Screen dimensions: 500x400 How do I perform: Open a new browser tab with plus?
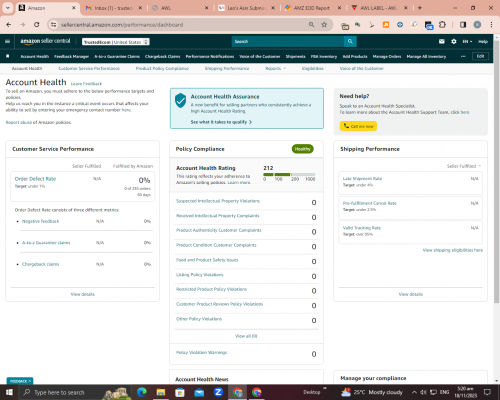[x=420, y=8]
